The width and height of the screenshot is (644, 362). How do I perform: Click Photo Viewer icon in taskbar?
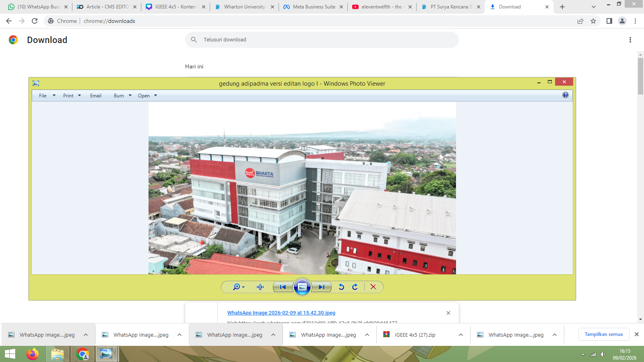click(x=106, y=354)
